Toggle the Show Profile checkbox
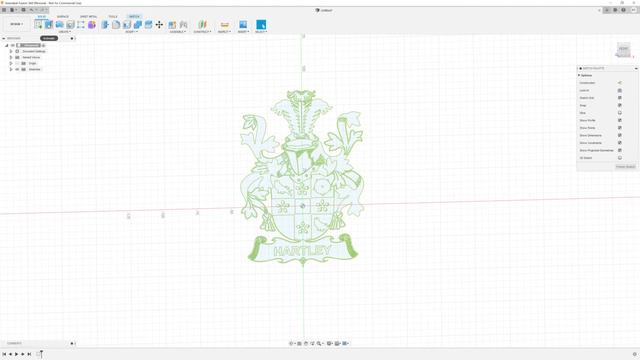The width and height of the screenshot is (640, 360). [x=620, y=120]
